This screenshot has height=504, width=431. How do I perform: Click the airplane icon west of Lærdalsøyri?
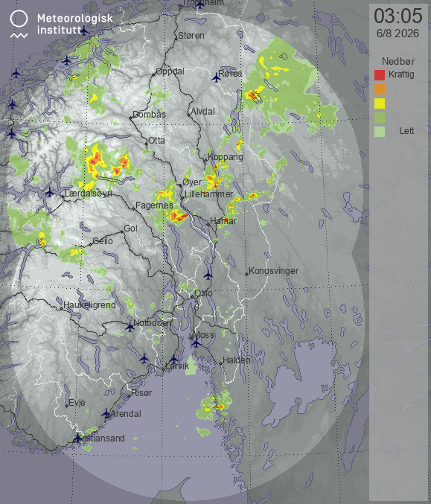click(49, 192)
